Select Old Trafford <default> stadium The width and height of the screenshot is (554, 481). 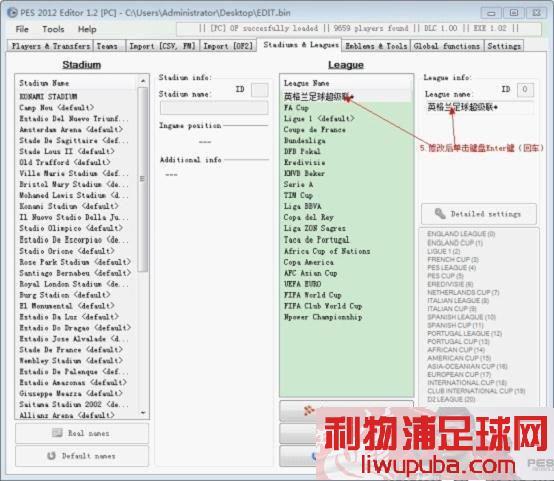click(77, 162)
